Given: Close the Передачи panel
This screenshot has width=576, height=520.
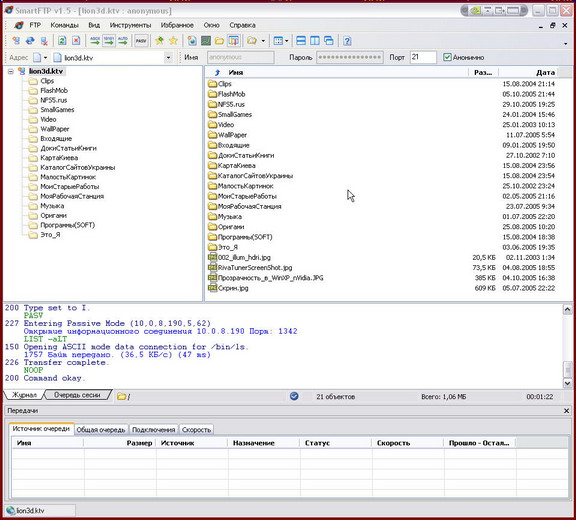Looking at the screenshot, I should [x=566, y=411].
